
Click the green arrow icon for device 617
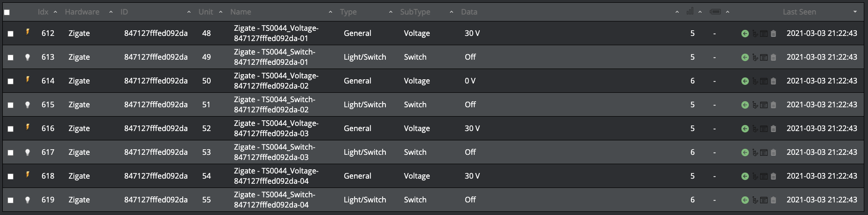[x=745, y=153]
